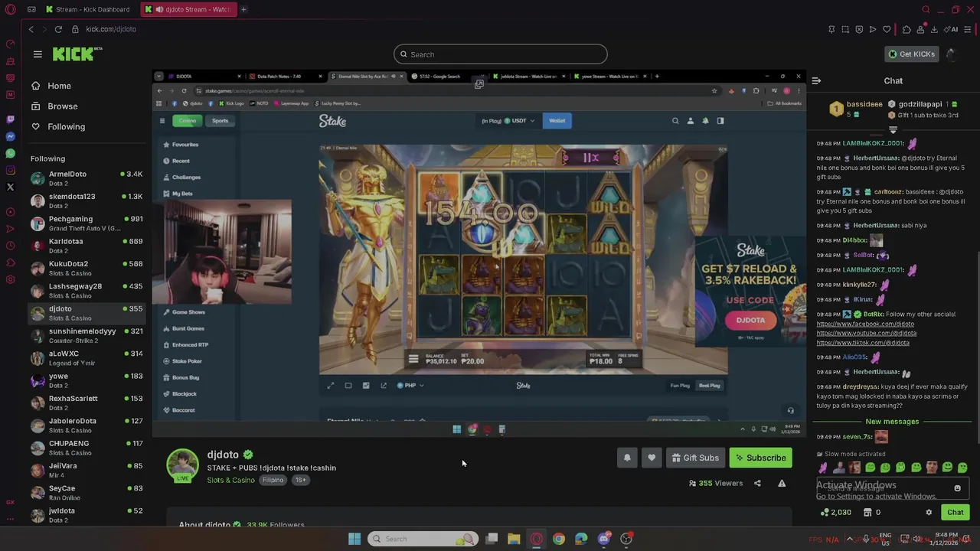Image resolution: width=980 pixels, height=551 pixels.
Task: Toggle notifications bell for djdoto
Action: pyautogui.click(x=627, y=458)
